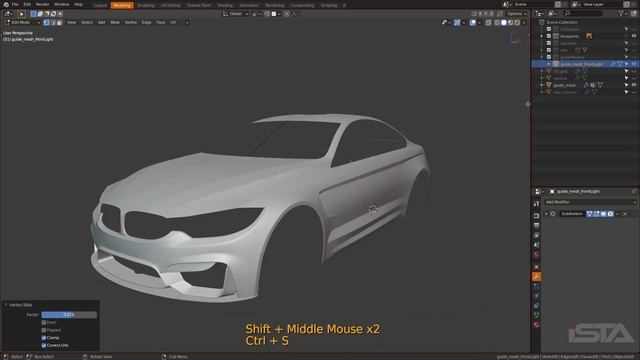Expand the guide_mesh tree row
Image resolution: width=640 pixels, height=360 pixels.
[542, 85]
